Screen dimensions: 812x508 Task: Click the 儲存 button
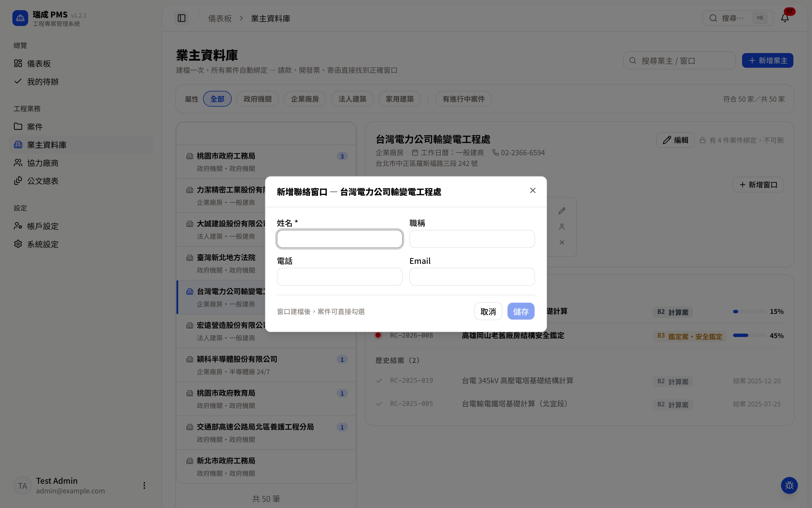pyautogui.click(x=521, y=312)
